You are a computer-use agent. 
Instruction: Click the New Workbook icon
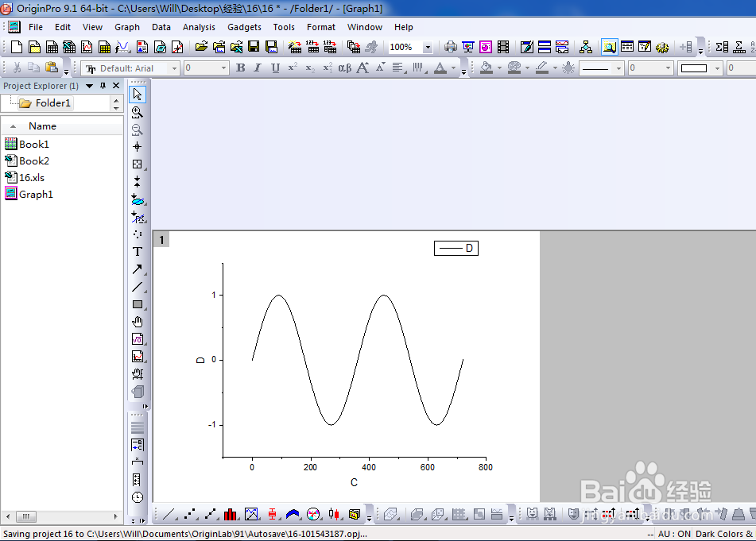[x=52, y=47]
